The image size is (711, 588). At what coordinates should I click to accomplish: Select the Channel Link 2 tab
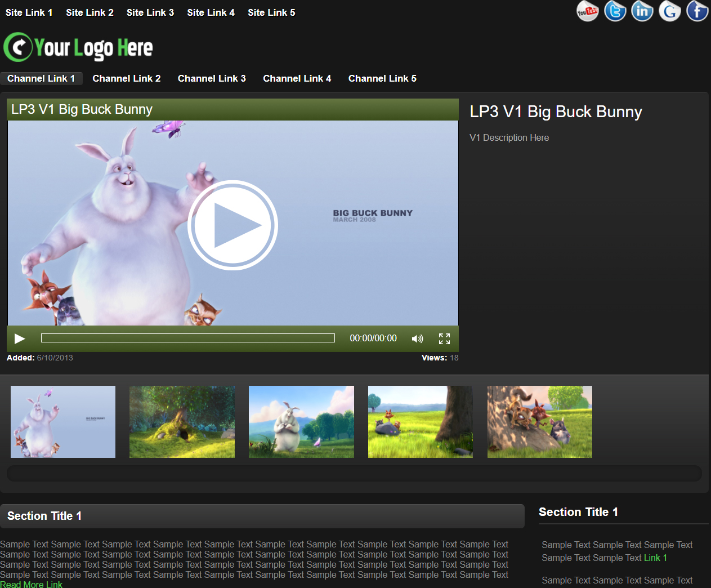click(x=127, y=78)
